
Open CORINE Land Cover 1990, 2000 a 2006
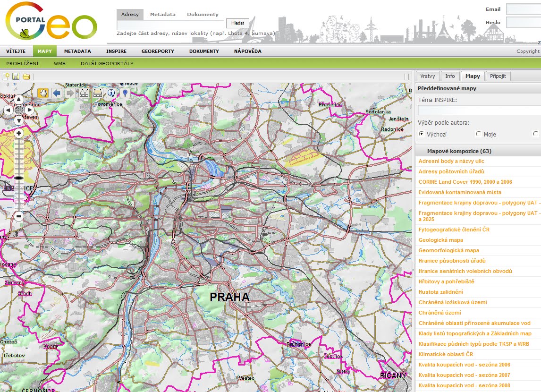pos(465,182)
